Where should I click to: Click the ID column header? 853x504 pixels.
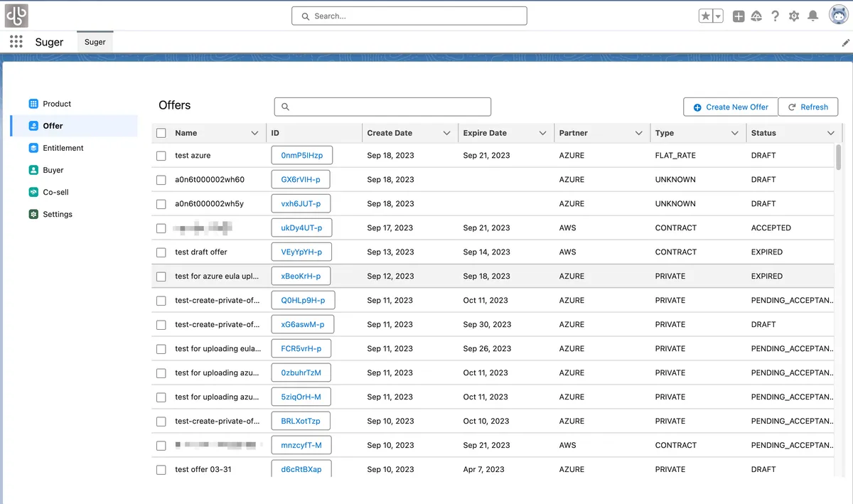(x=314, y=133)
